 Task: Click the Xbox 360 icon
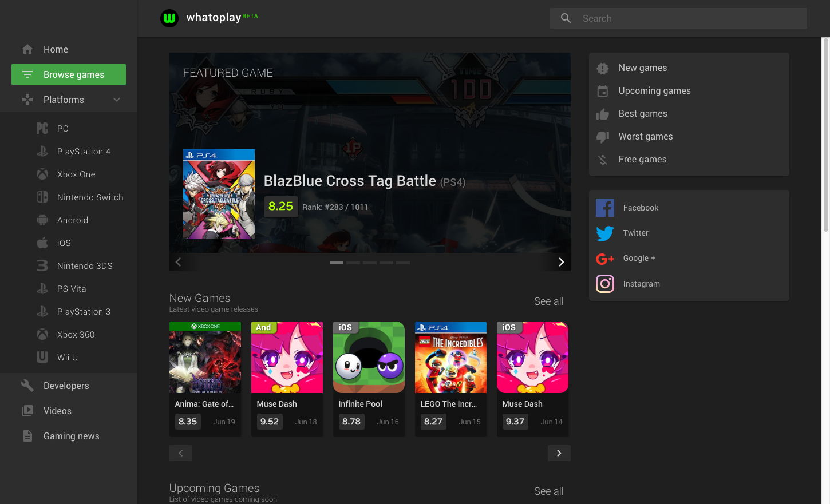pos(42,335)
